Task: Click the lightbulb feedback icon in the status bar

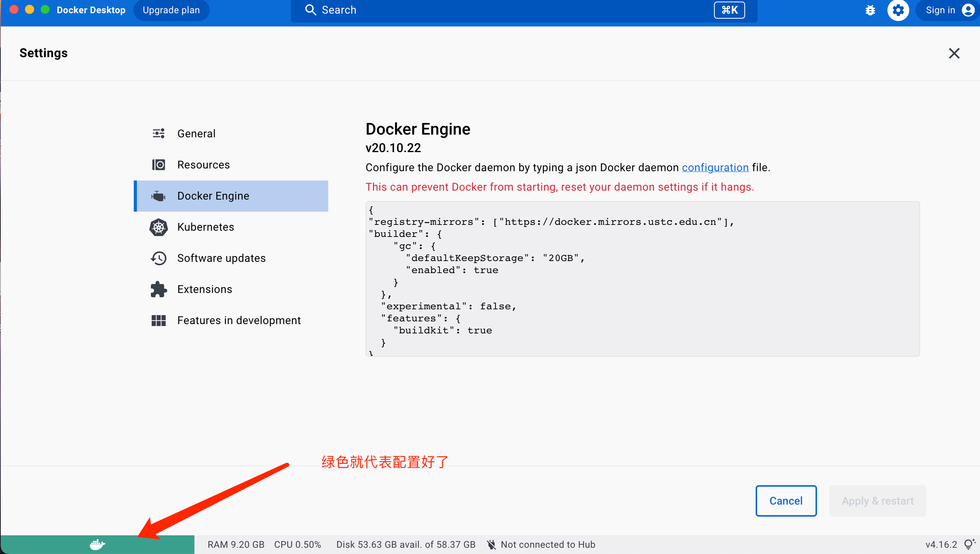Action: coord(969,544)
